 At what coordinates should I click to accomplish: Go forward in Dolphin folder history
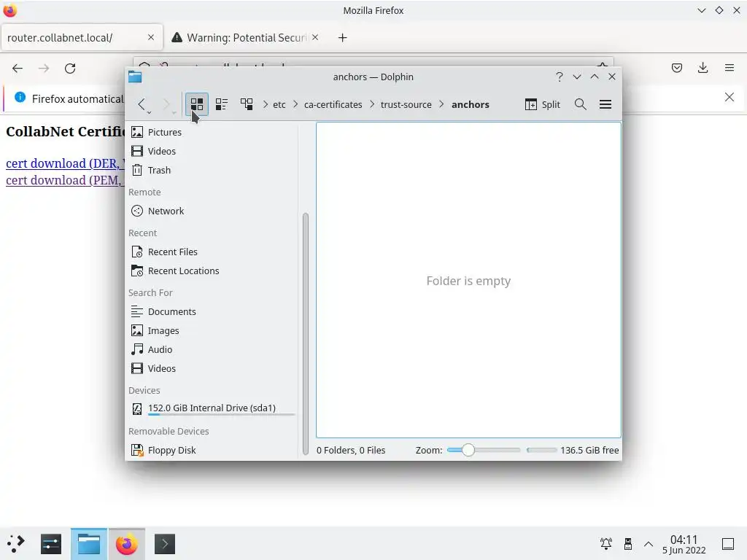pyautogui.click(x=166, y=104)
